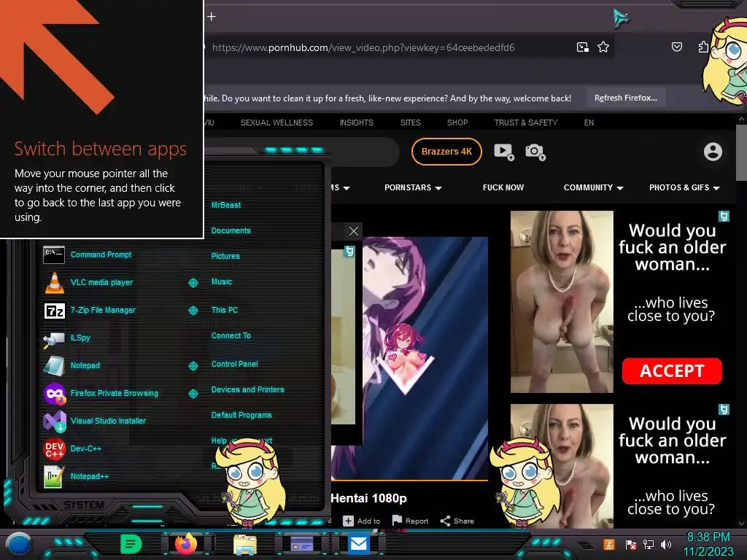This screenshot has height=560, width=747.
Task: Expand Firefox Private Browsing jump list
Action: (x=193, y=393)
